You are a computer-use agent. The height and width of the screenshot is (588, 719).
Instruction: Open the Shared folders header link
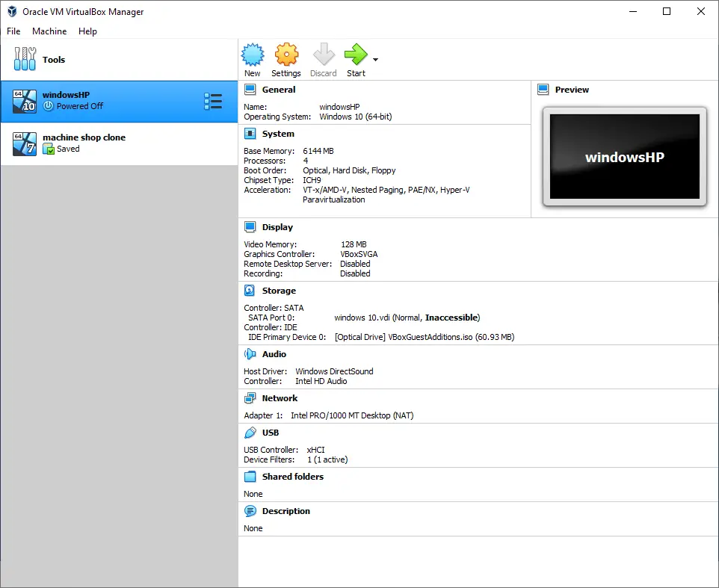(292, 477)
